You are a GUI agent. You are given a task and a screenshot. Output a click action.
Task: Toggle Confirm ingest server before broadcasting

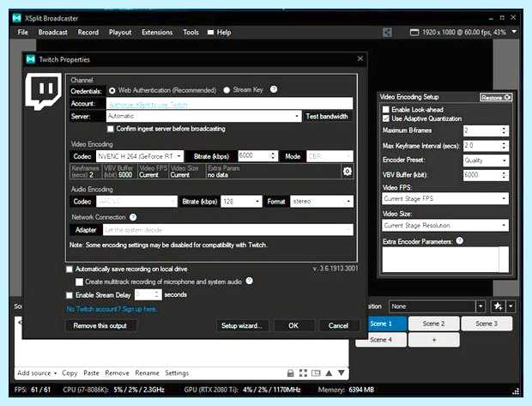[x=111, y=129]
